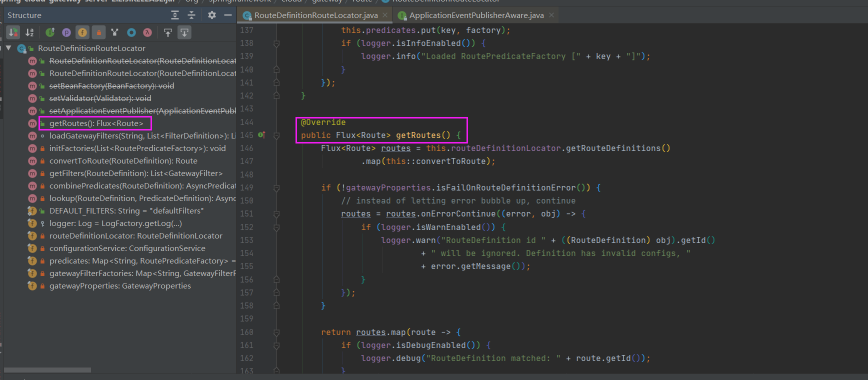Click field icon beside gatewayFilterFactories: Map

(x=32, y=273)
